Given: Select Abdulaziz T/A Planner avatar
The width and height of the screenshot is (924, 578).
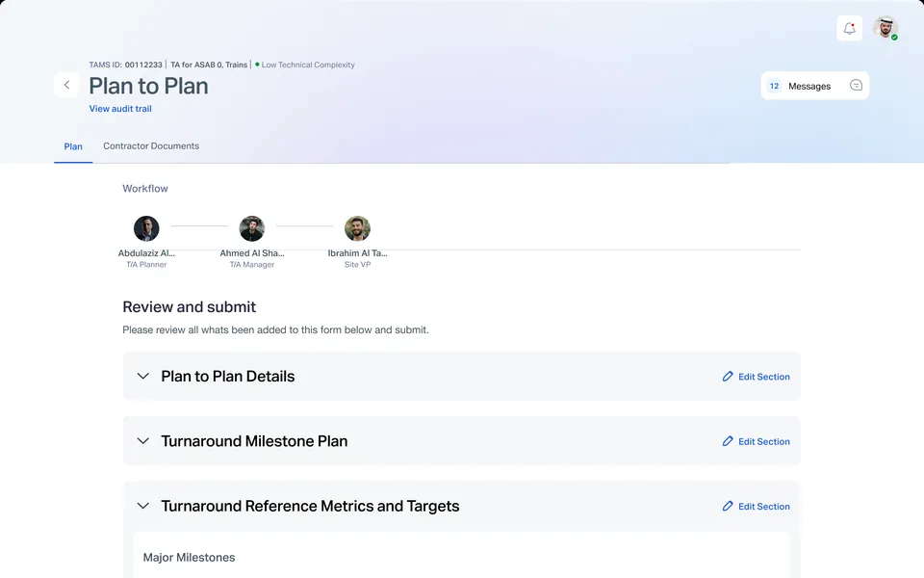Looking at the screenshot, I should pos(146,228).
